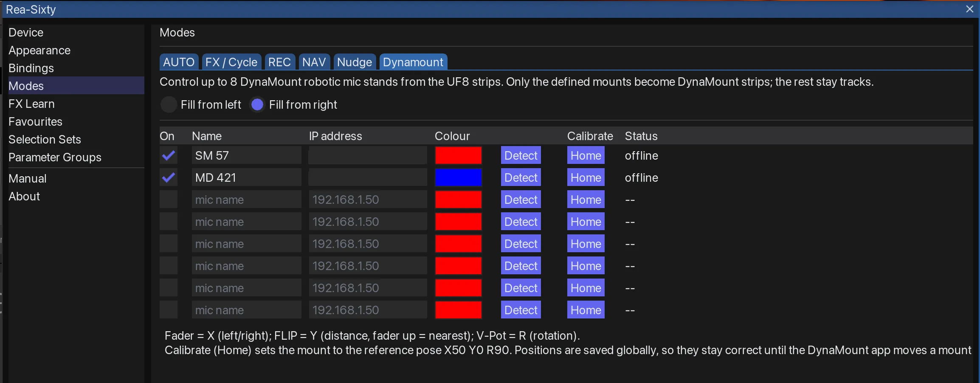Click the Status column header
The width and height of the screenshot is (980, 383).
point(641,136)
